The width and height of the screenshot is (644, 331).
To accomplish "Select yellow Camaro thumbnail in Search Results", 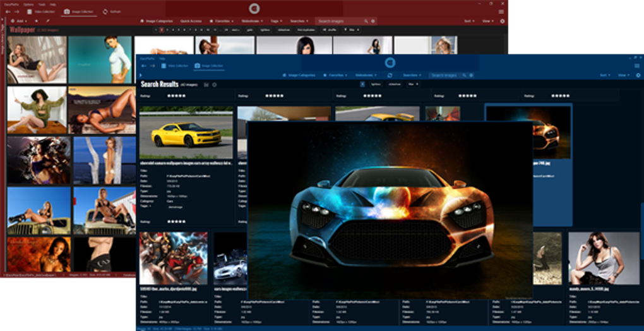I will tap(186, 133).
